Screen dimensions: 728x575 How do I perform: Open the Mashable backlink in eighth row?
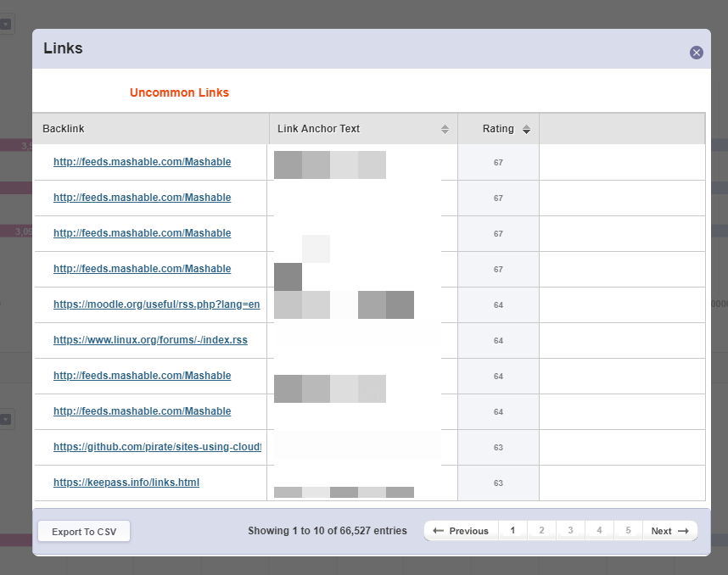[142, 411]
